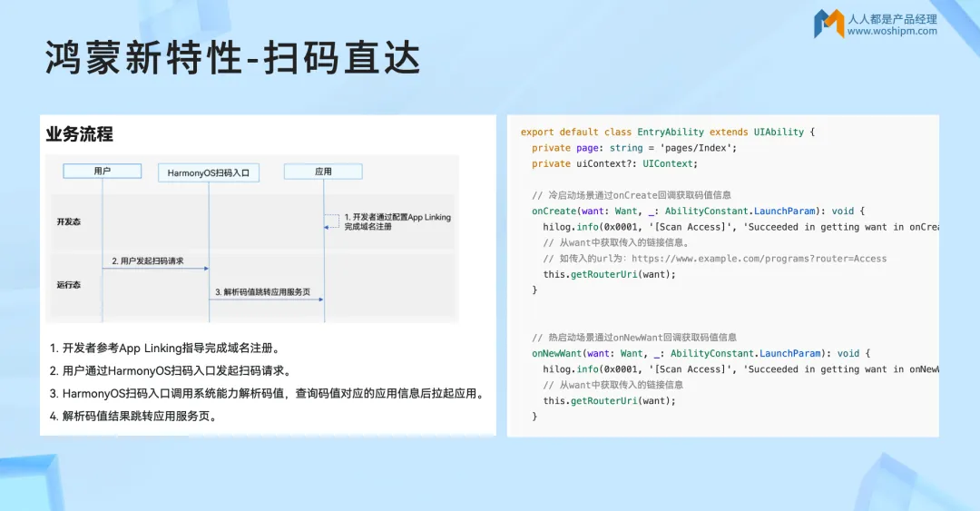Click the HarmonyOS扫码入口 diagram box

point(209,172)
